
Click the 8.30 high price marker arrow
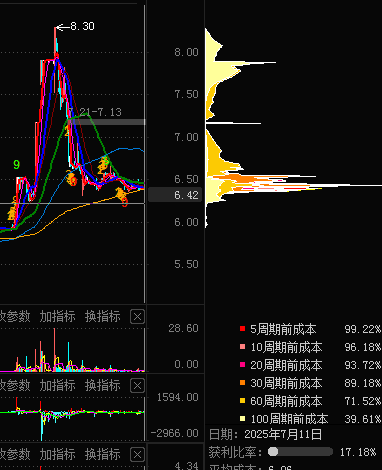click(63, 27)
